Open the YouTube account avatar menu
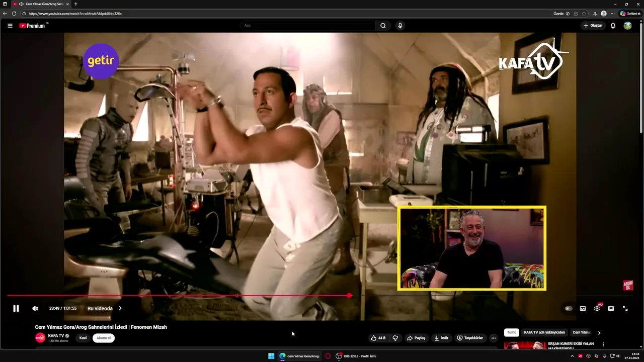The height and width of the screenshot is (362, 644). pyautogui.click(x=627, y=26)
